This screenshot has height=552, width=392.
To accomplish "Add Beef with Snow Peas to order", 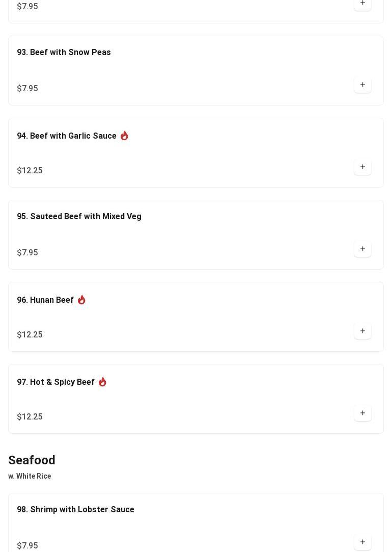I will pyautogui.click(x=362, y=85).
